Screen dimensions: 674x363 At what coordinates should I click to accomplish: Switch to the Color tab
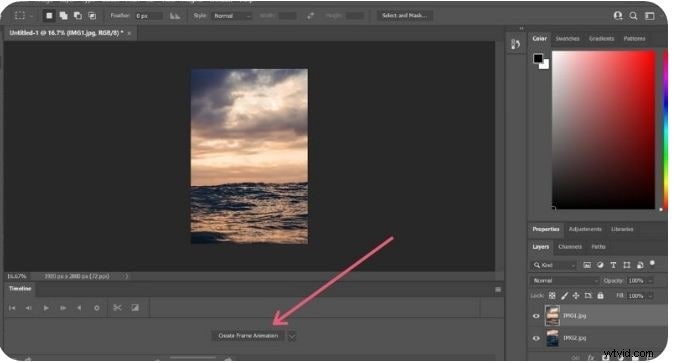coord(539,38)
